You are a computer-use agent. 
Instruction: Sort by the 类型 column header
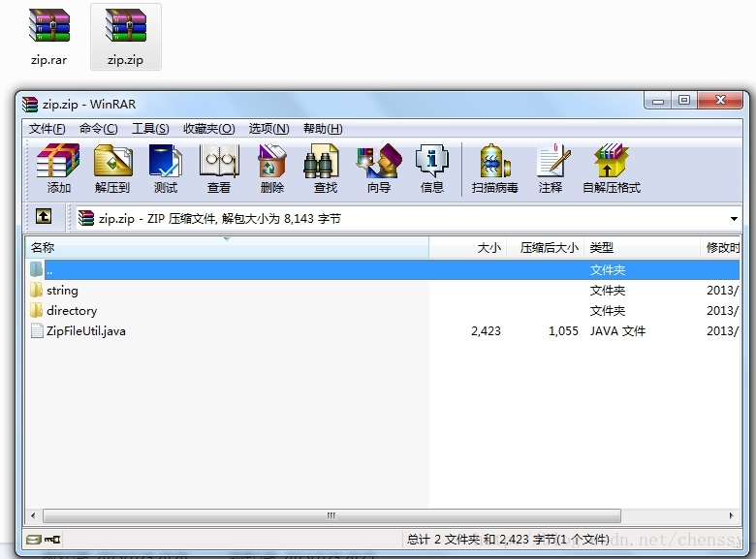coord(642,248)
